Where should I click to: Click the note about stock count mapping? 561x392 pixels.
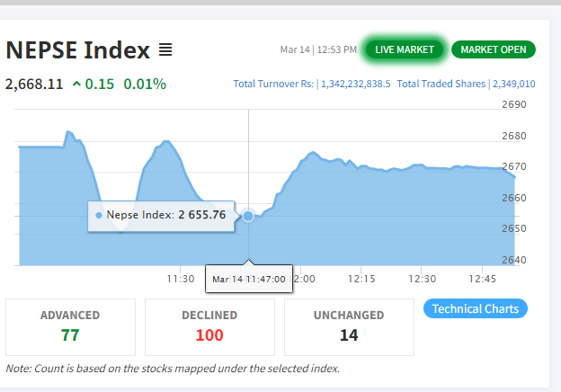[x=173, y=369]
